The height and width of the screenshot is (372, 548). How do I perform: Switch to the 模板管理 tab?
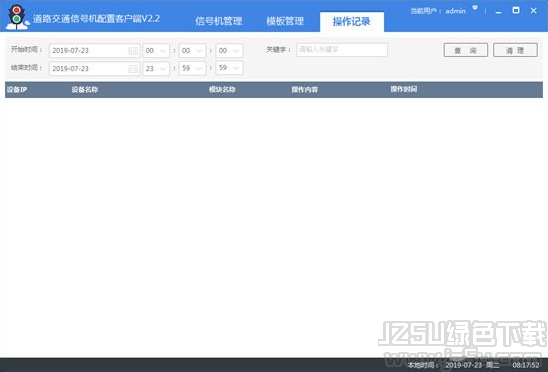point(285,21)
